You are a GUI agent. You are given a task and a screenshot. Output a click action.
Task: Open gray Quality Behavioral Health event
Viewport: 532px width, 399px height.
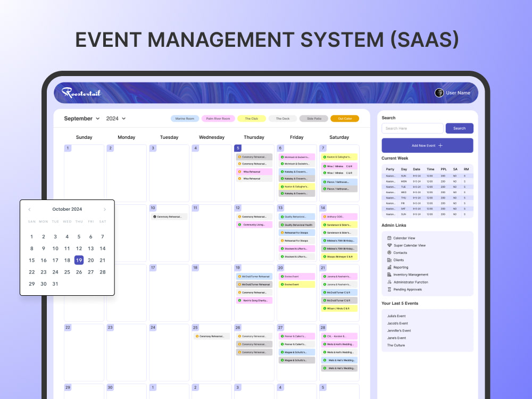pyautogui.click(x=297, y=225)
